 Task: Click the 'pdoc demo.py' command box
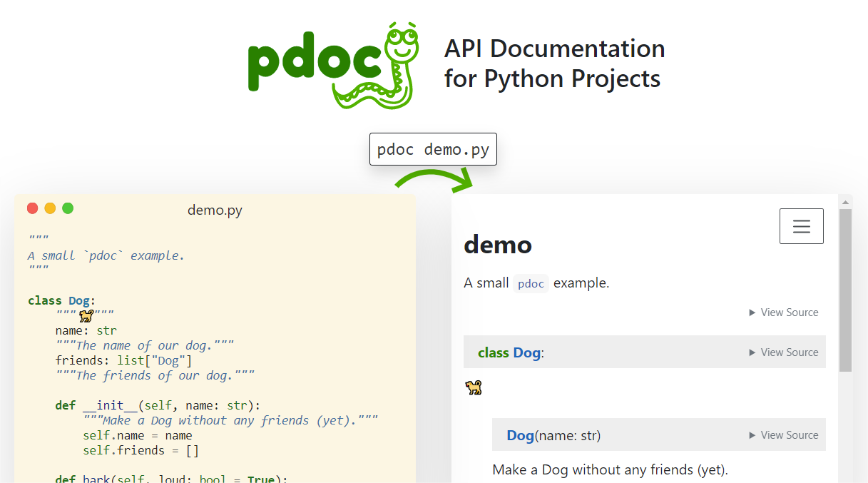[x=433, y=150]
